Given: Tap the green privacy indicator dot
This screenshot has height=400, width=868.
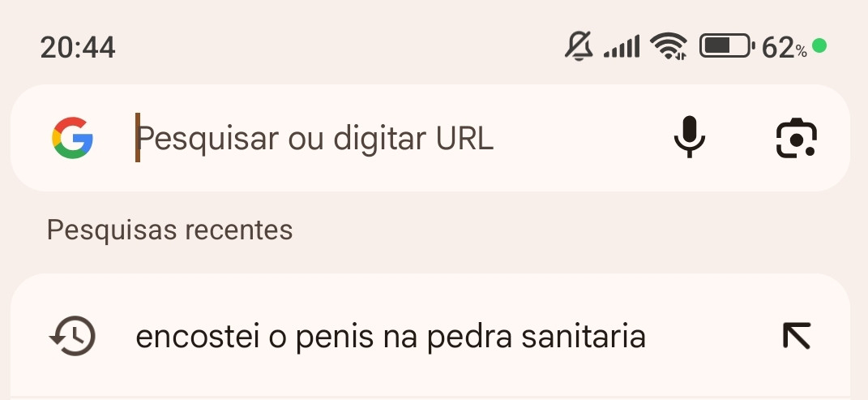Looking at the screenshot, I should tap(819, 46).
